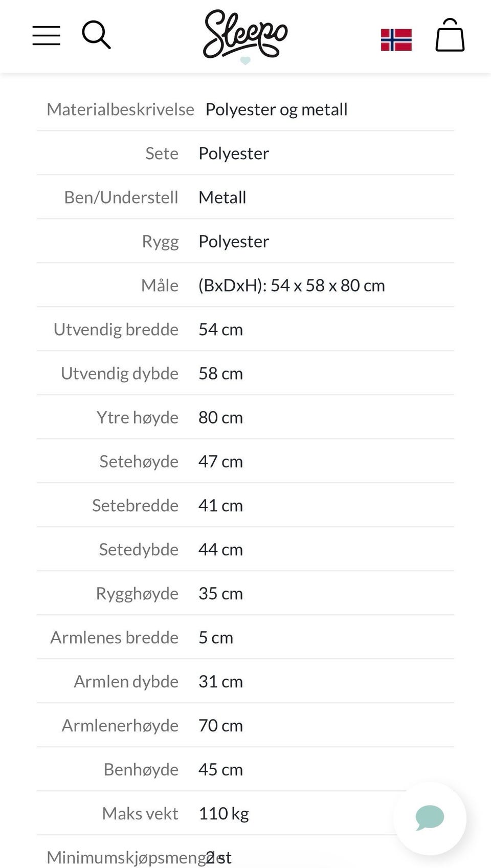Click the Benhøyde 45 cm value

coord(220,770)
